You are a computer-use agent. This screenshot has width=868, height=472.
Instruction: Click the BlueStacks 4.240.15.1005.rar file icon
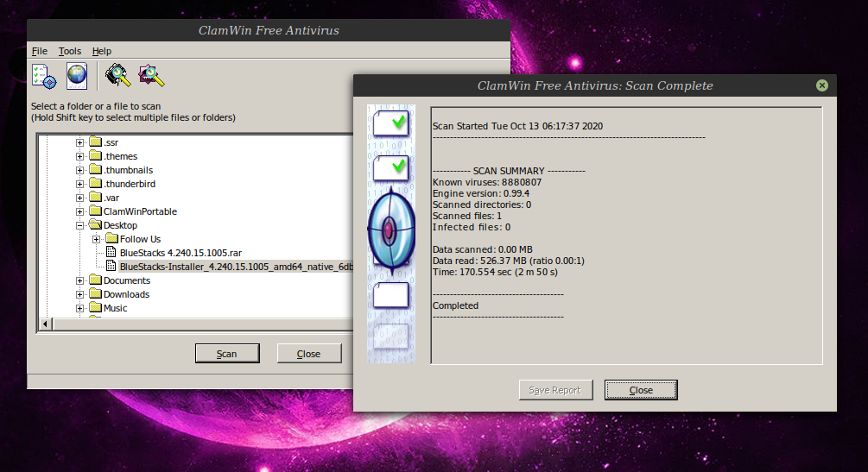(111, 252)
